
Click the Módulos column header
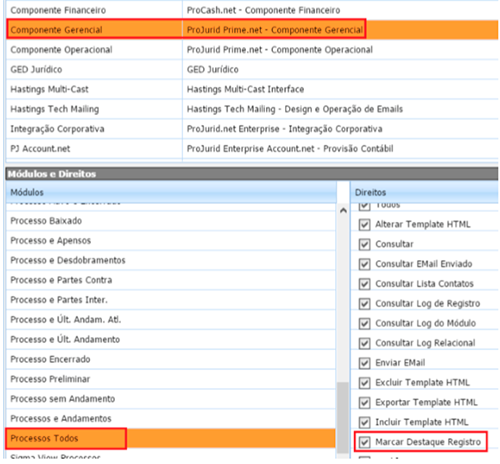click(x=171, y=192)
